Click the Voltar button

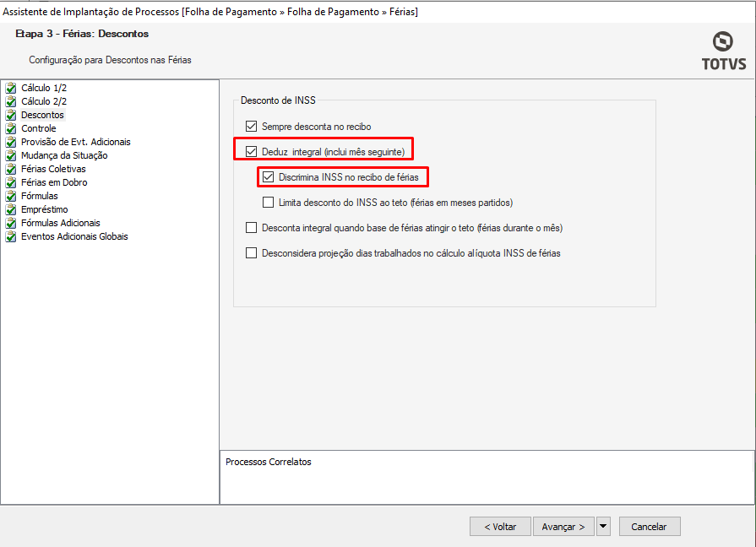coord(500,527)
